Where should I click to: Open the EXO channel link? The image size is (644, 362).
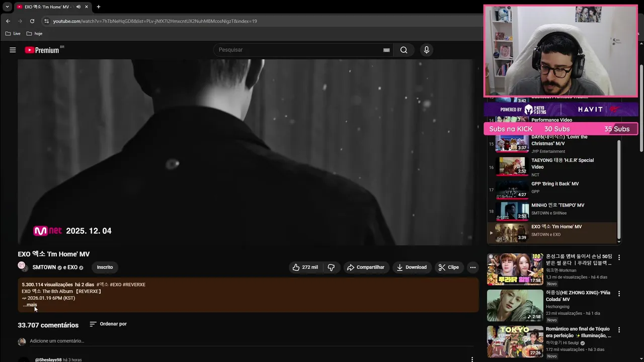tap(72, 267)
